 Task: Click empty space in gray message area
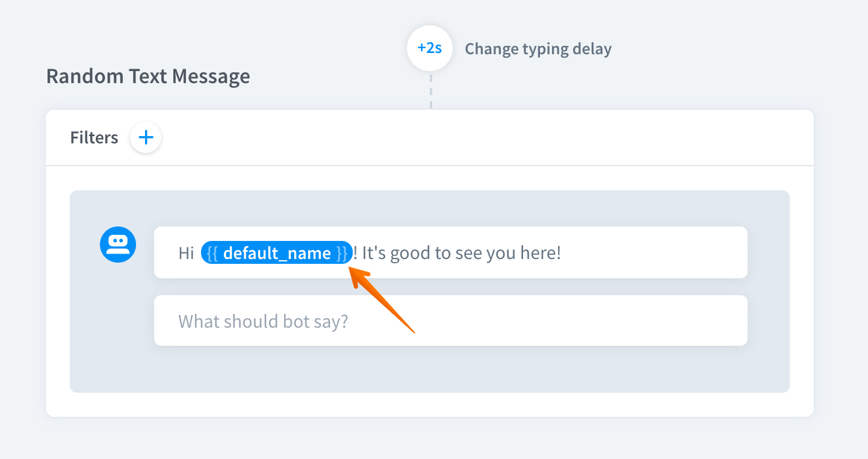pyautogui.click(x=421, y=370)
